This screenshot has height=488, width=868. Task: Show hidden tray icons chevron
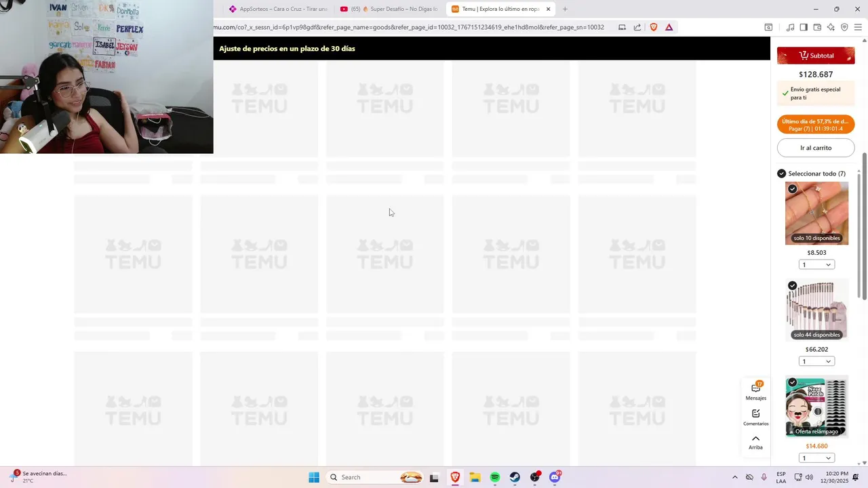click(734, 477)
